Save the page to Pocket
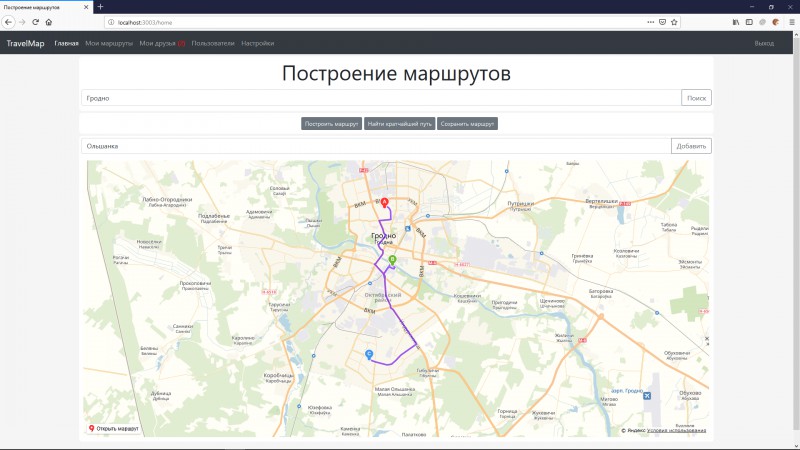 [x=662, y=22]
